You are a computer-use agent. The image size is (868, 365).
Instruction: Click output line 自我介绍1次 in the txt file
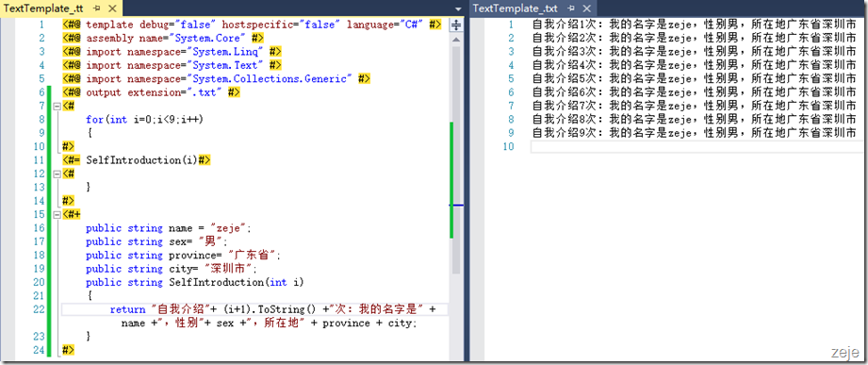coord(695,25)
